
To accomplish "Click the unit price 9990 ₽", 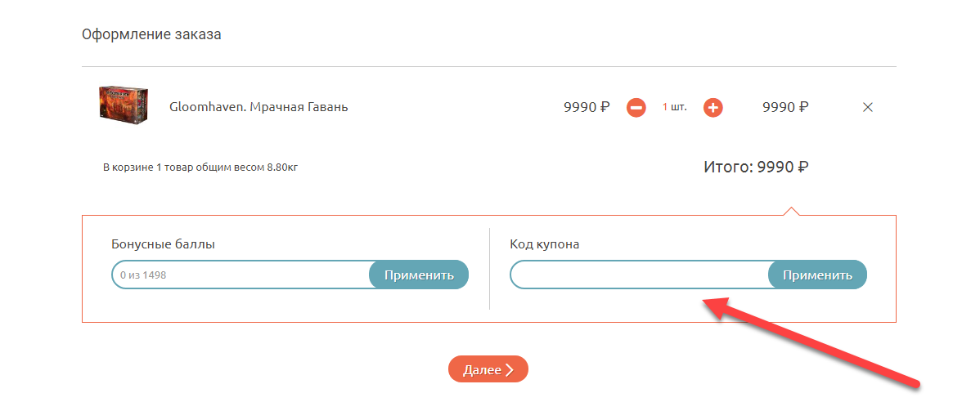I will click(x=587, y=107).
